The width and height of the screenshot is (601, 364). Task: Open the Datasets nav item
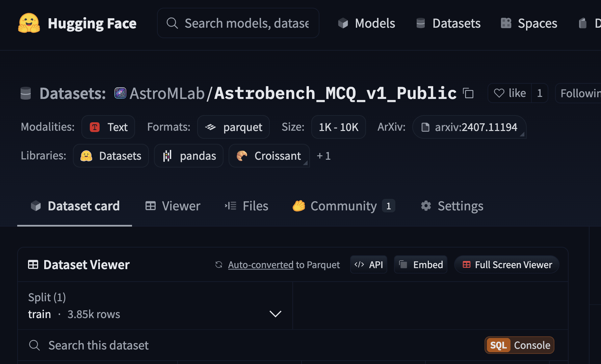click(x=448, y=23)
